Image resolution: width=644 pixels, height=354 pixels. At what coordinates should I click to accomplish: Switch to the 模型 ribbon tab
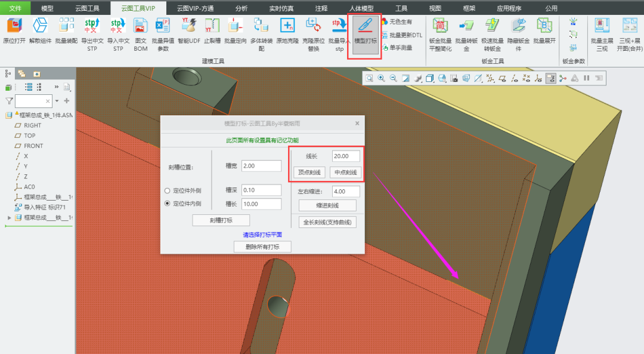(x=47, y=8)
